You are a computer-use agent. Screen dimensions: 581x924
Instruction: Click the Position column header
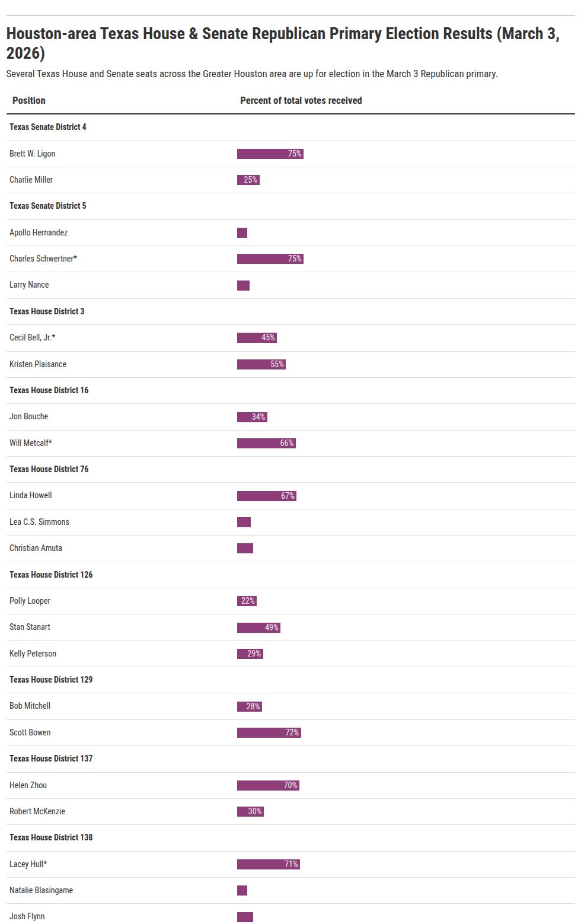[29, 101]
